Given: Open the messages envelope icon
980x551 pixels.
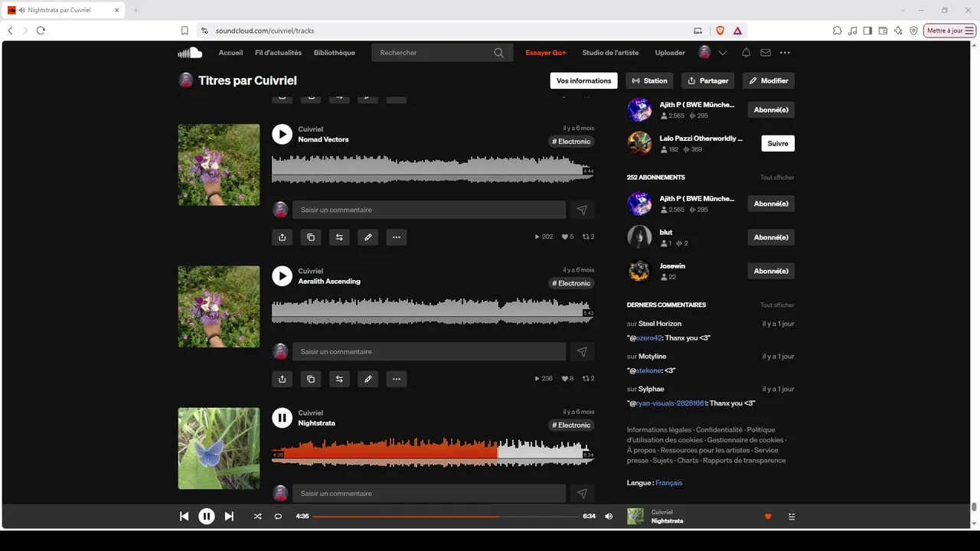Looking at the screenshot, I should (x=766, y=53).
